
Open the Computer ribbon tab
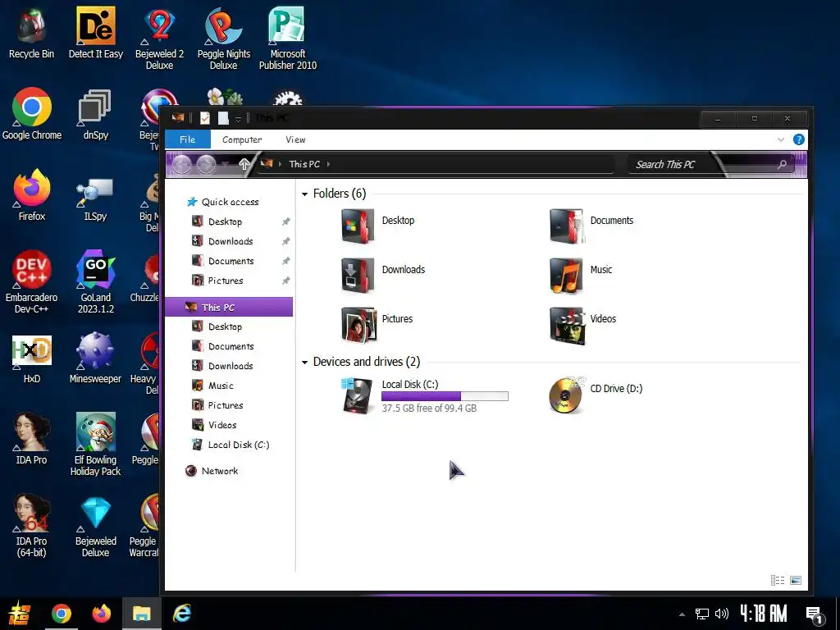pyautogui.click(x=242, y=139)
